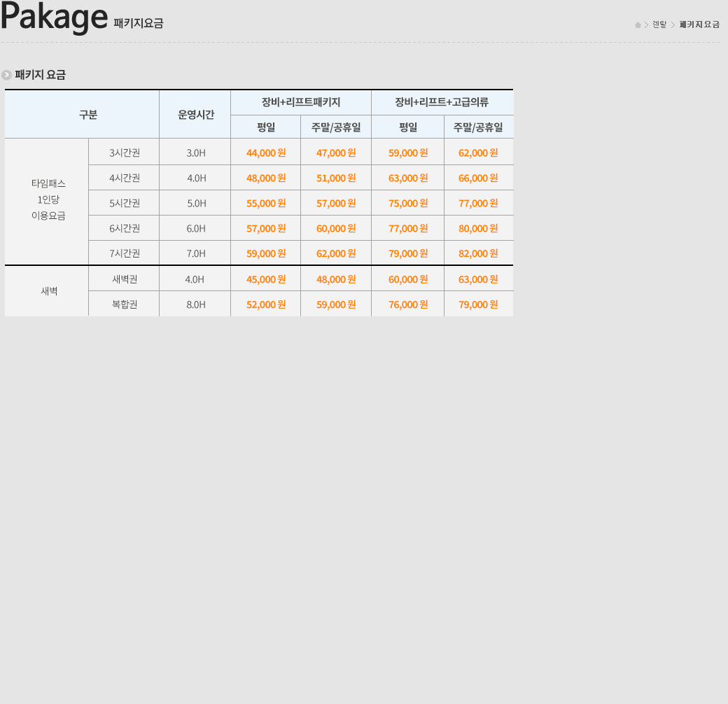
Task: Select the 3시간권 row label
Action: click(124, 152)
